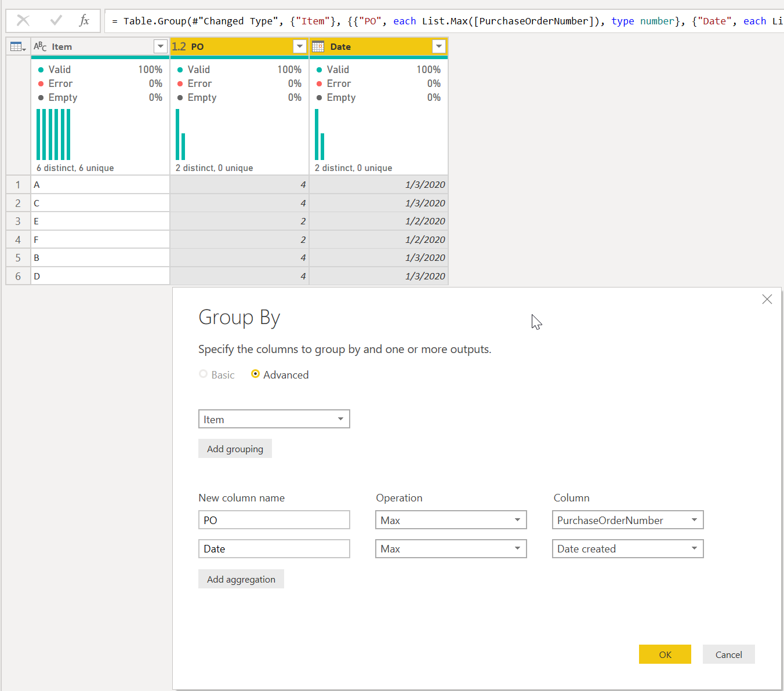This screenshot has width=784, height=691.
Task: Open the Item column filter dropdown
Action: click(x=161, y=46)
